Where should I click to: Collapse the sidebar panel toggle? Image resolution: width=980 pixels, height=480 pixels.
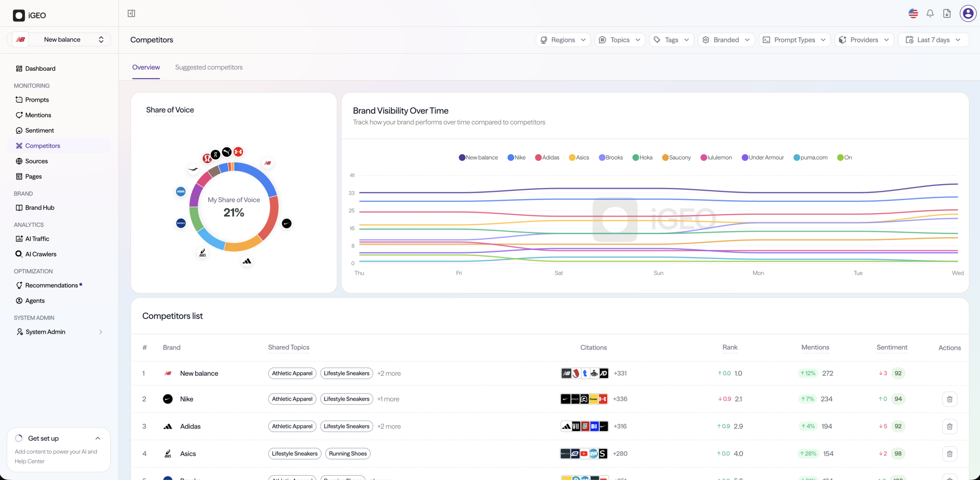[131, 13]
